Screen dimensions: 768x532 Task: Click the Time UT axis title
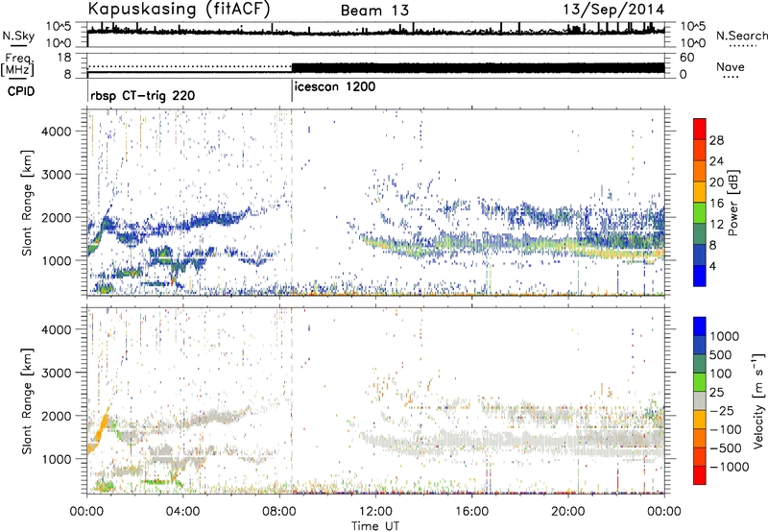(375, 525)
